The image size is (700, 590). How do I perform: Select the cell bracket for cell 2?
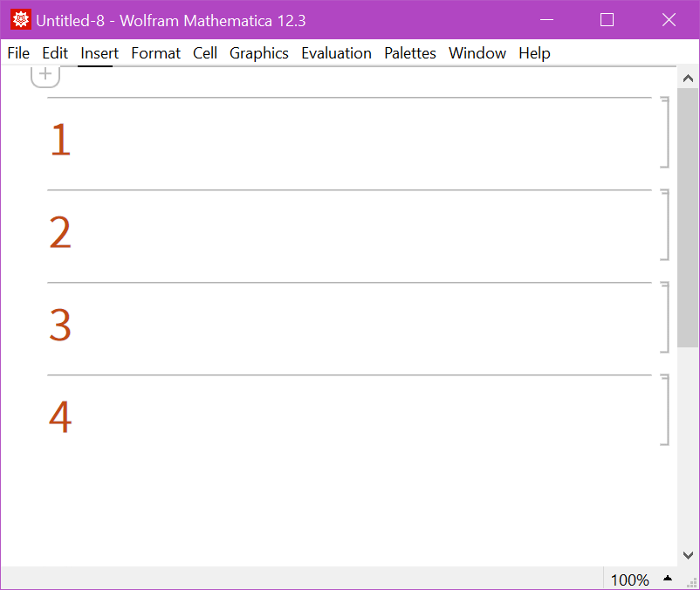[x=665, y=225]
